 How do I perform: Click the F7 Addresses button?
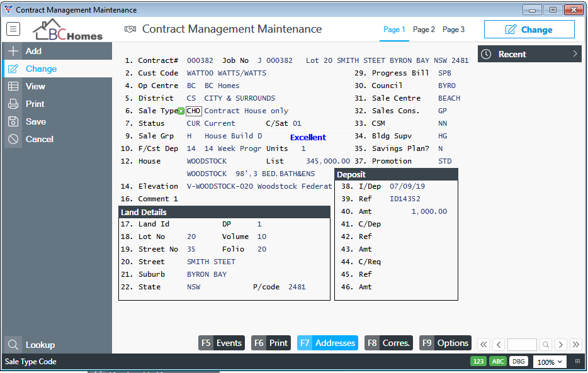click(327, 343)
